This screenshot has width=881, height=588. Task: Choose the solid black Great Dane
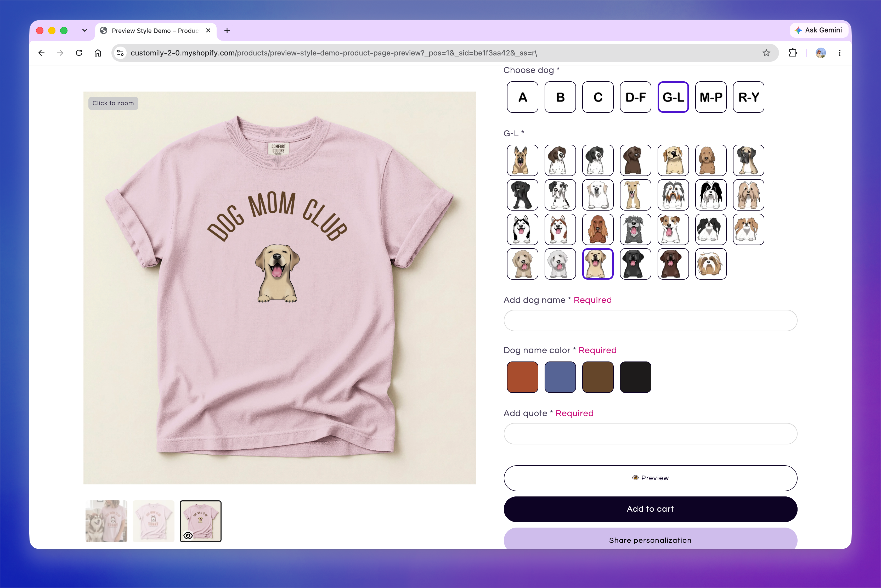point(522,195)
